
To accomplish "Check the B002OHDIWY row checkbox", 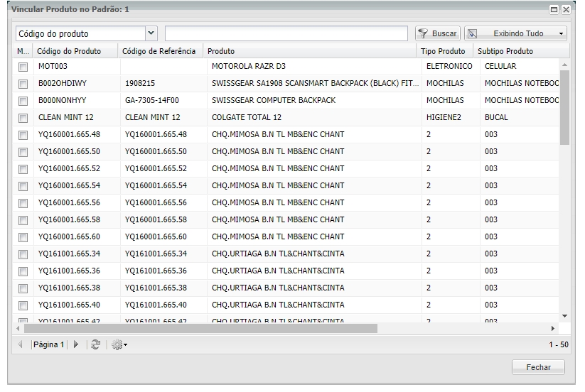I will 23,84.
